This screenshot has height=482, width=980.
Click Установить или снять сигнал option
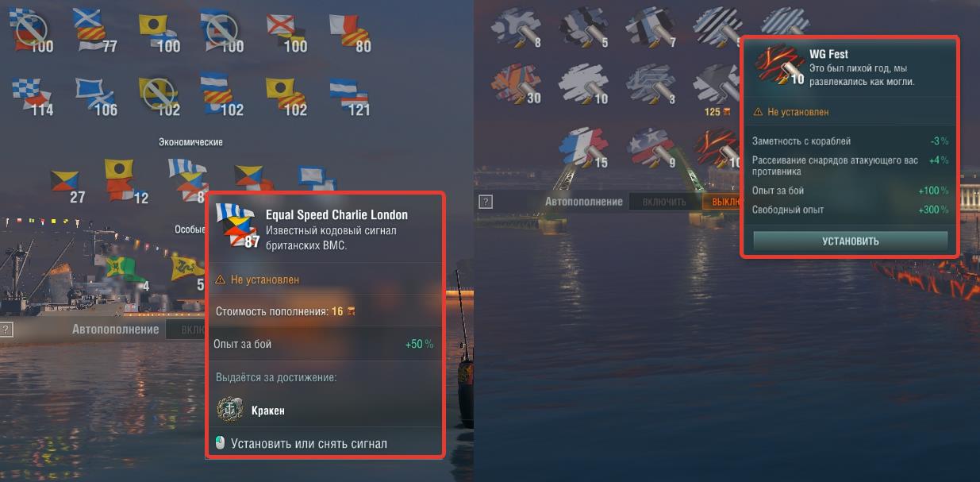[309, 443]
